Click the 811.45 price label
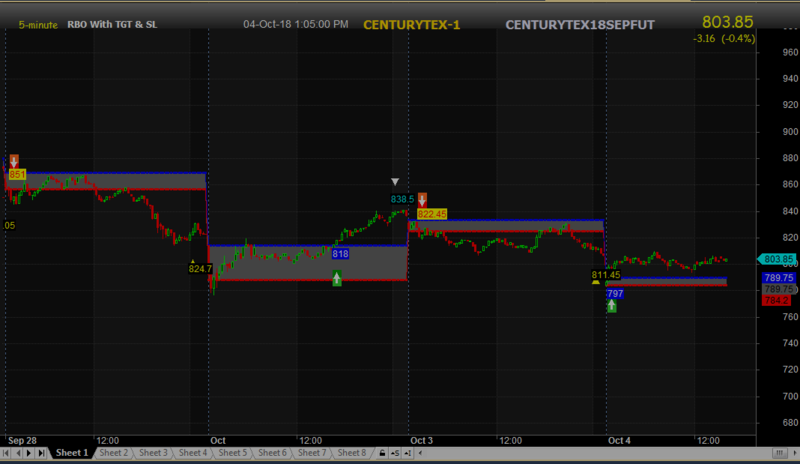 click(x=606, y=275)
